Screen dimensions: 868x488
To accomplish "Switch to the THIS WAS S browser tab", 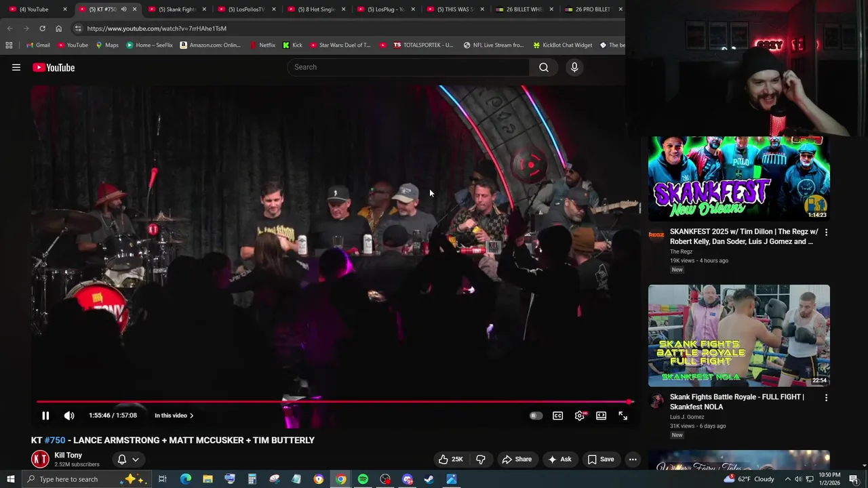I will coord(455,9).
